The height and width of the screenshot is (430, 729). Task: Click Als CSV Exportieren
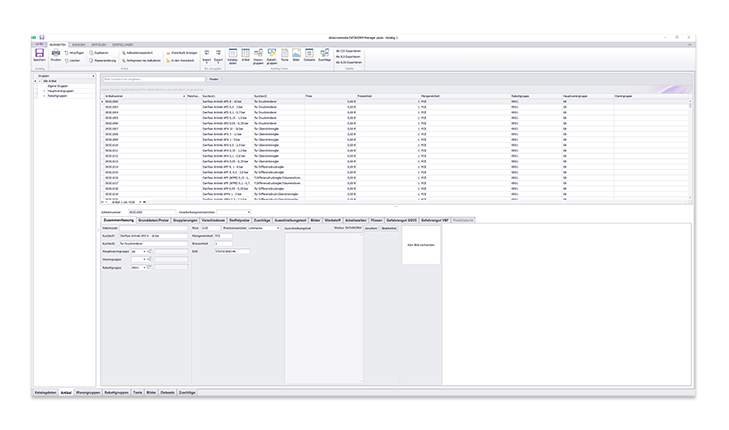point(348,51)
